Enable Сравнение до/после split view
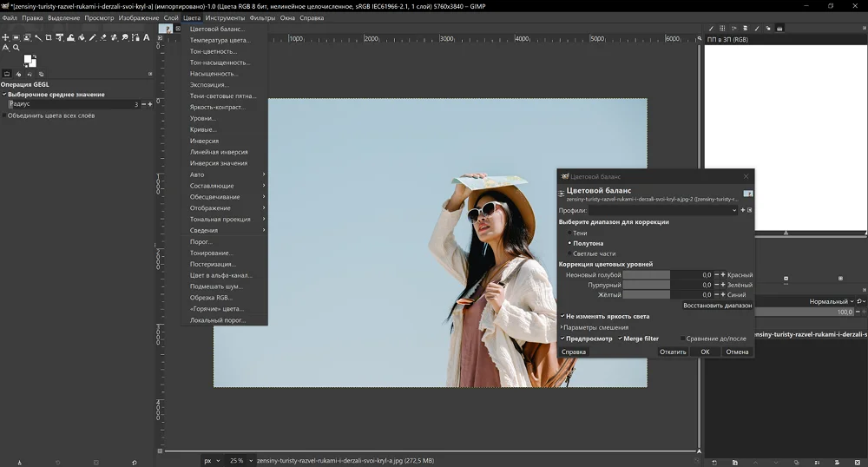 coord(683,339)
